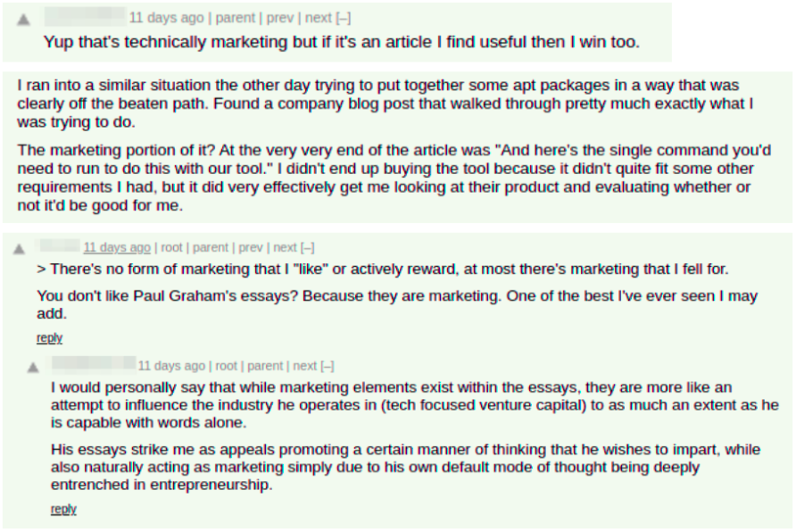The height and width of the screenshot is (532, 796).
Task: Go to next from Paul Graham comment
Action: coord(285,248)
